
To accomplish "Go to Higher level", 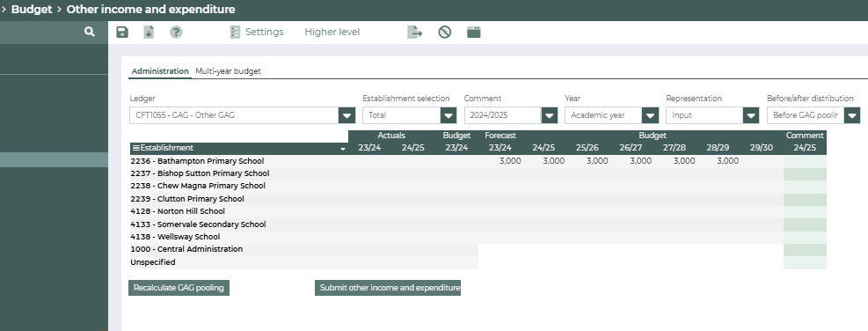I will click(x=332, y=33).
